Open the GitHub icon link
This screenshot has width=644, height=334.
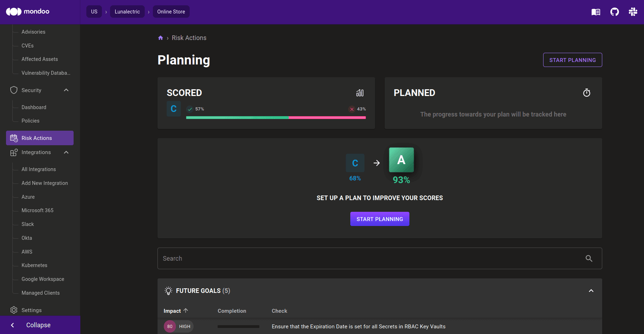(x=614, y=12)
